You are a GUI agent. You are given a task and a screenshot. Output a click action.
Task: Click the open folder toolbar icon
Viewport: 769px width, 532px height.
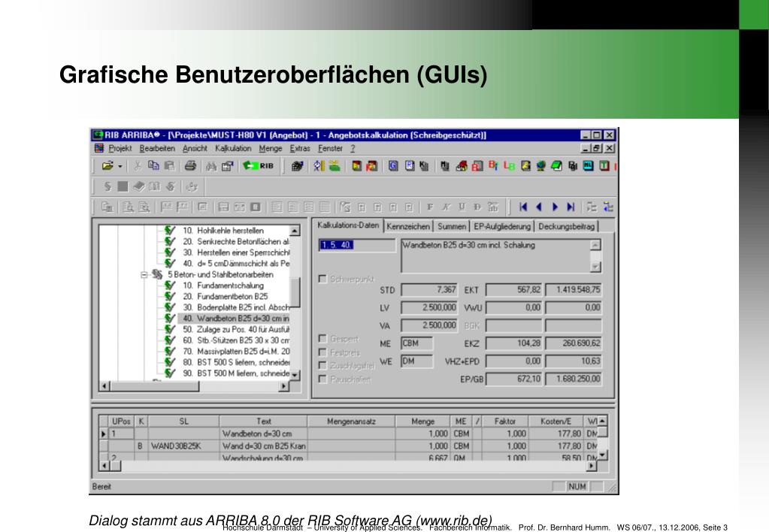pyautogui.click(x=107, y=166)
